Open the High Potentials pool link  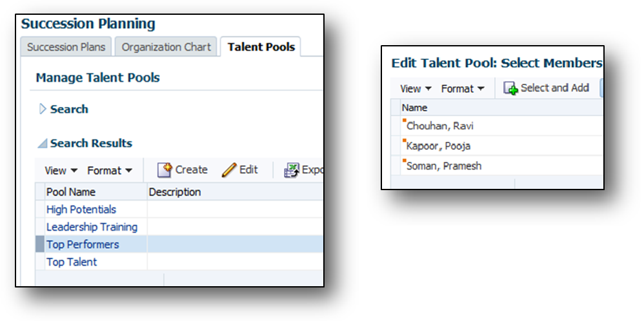click(x=81, y=209)
